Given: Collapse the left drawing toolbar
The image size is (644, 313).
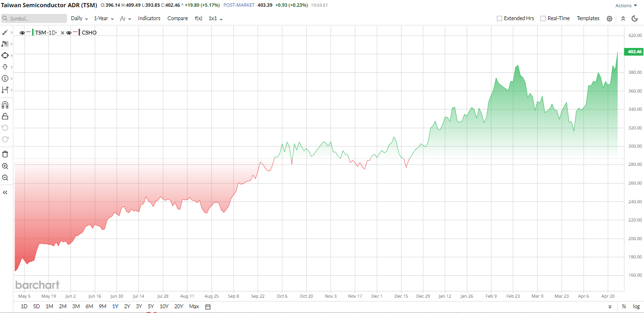Looking at the screenshot, I should 5,192.
